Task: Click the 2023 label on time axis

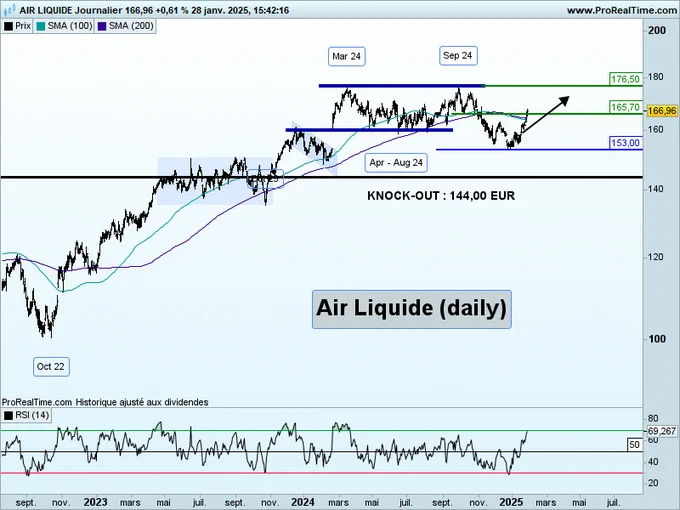Action: pyautogui.click(x=95, y=502)
